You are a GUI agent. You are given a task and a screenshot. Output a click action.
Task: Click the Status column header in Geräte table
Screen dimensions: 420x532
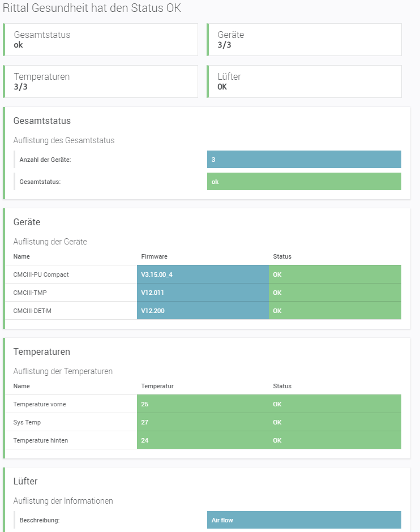[x=282, y=256]
